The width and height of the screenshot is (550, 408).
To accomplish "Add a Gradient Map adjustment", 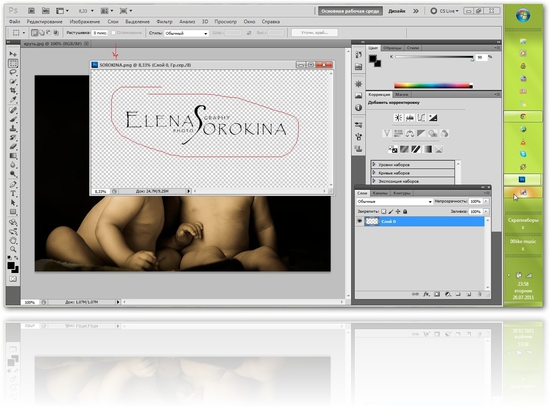I will (427, 149).
